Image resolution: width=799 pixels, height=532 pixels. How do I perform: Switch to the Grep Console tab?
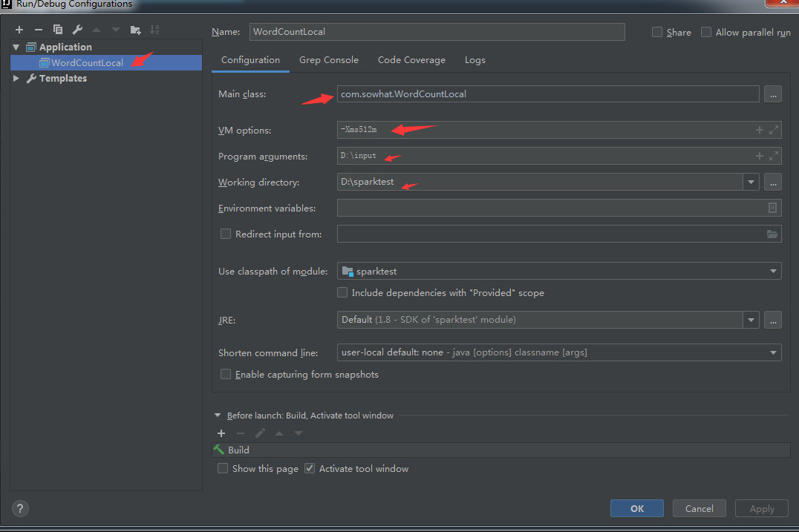pos(329,60)
